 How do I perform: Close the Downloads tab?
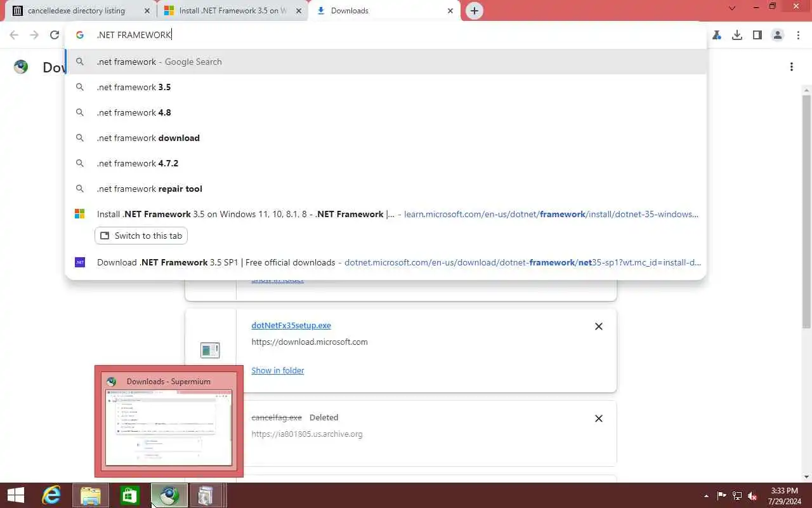[x=451, y=11]
